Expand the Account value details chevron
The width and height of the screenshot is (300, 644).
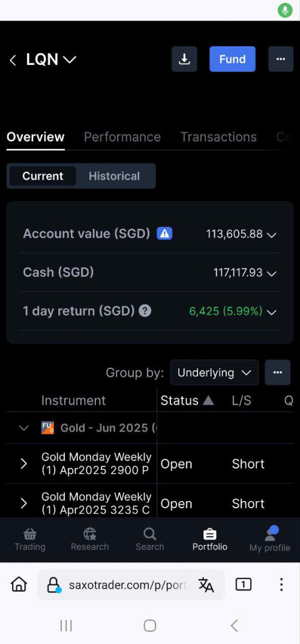(272, 235)
